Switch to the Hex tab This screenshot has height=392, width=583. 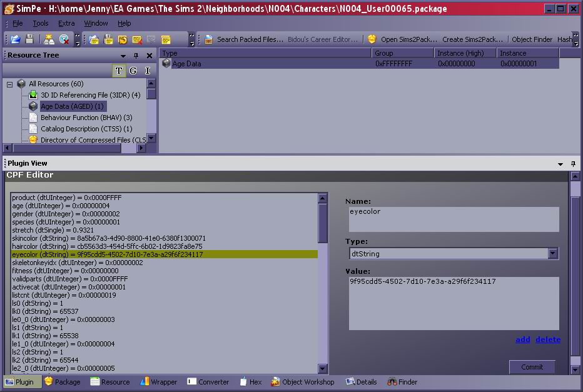coord(251,381)
